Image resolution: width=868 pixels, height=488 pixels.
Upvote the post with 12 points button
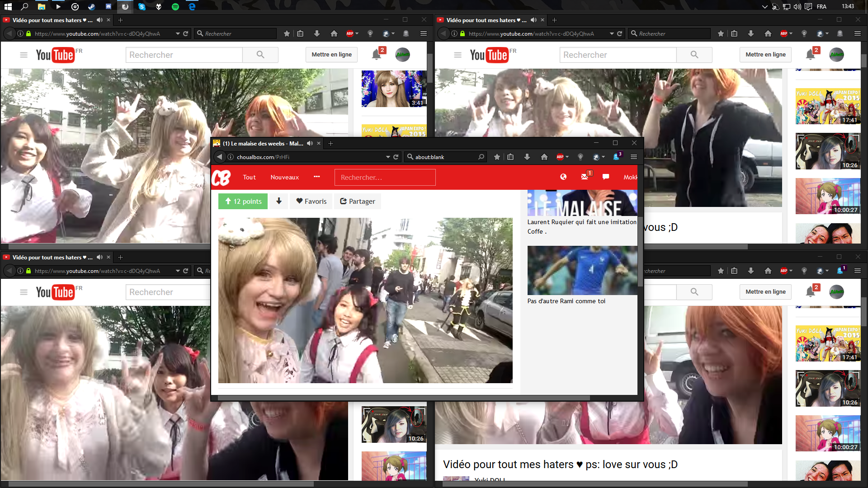(243, 201)
